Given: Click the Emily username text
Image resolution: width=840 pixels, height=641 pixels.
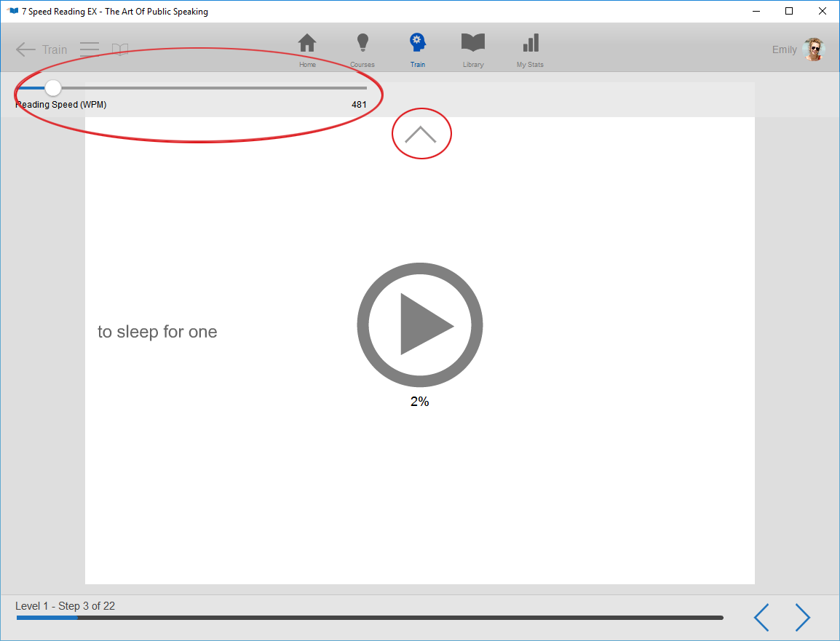Looking at the screenshot, I should click(784, 49).
